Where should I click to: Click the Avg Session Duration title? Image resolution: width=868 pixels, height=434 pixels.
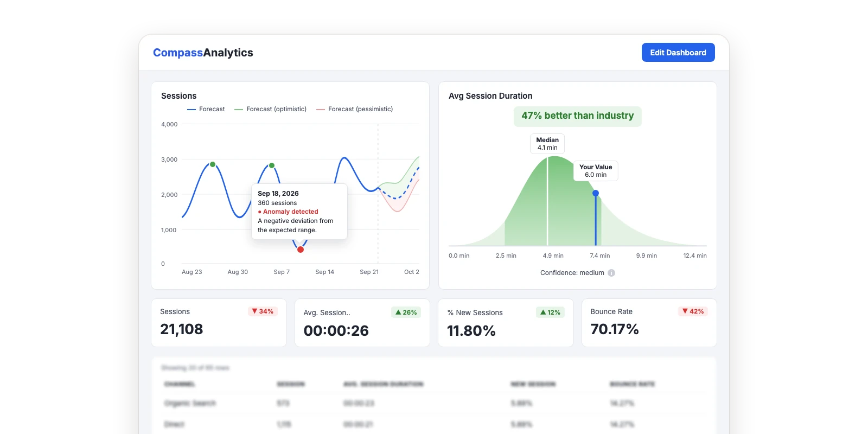490,96
